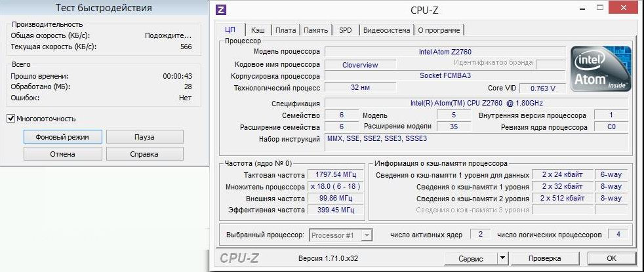Viewport: 644px width, 272px height.
Task: Click the Проверка button in CPU-Z
Action: 544,258
